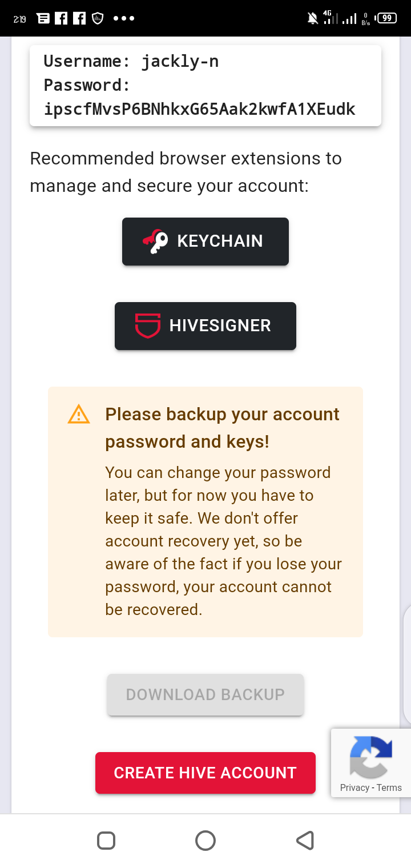Click the orange warning triangle icon
This screenshot has width=411, height=868.
pos(79,415)
